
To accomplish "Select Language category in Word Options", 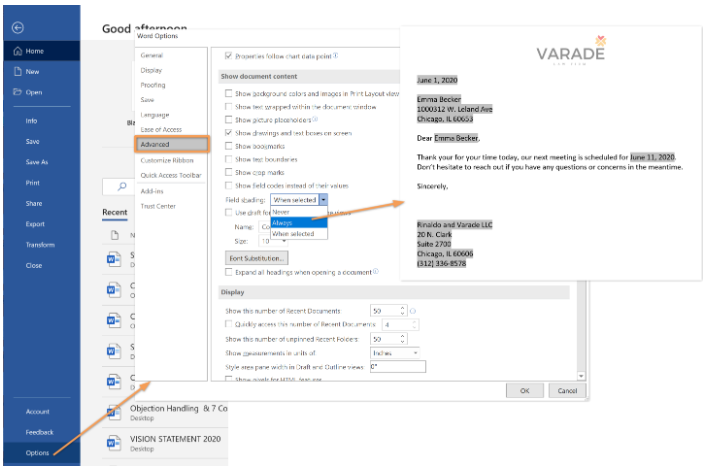I will (155, 115).
